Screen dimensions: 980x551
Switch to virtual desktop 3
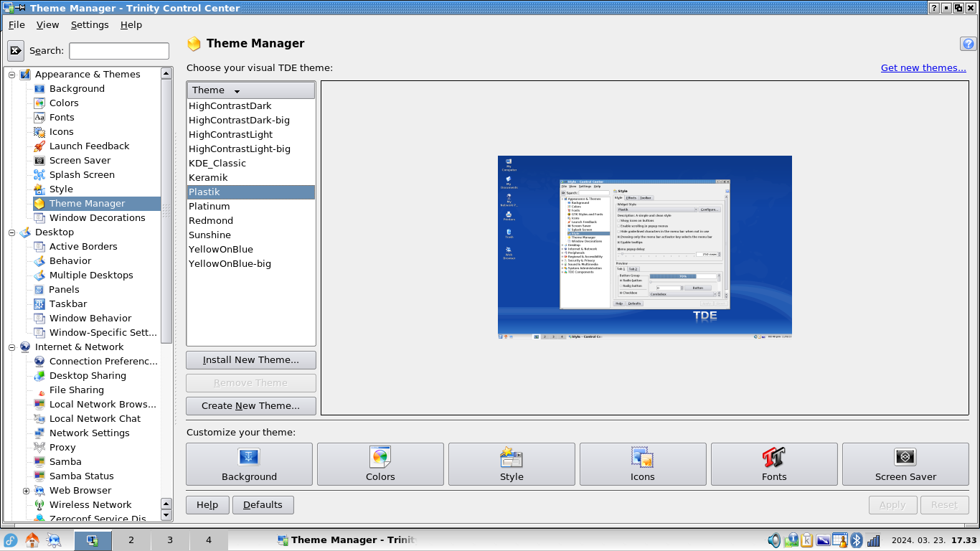pyautogui.click(x=170, y=540)
